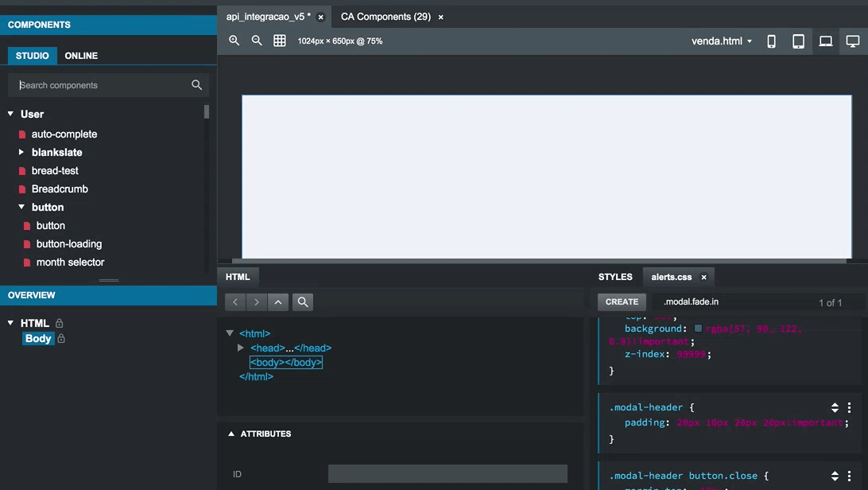Expand the <head> tag in HTML tree
The image size is (868, 490).
240,348
